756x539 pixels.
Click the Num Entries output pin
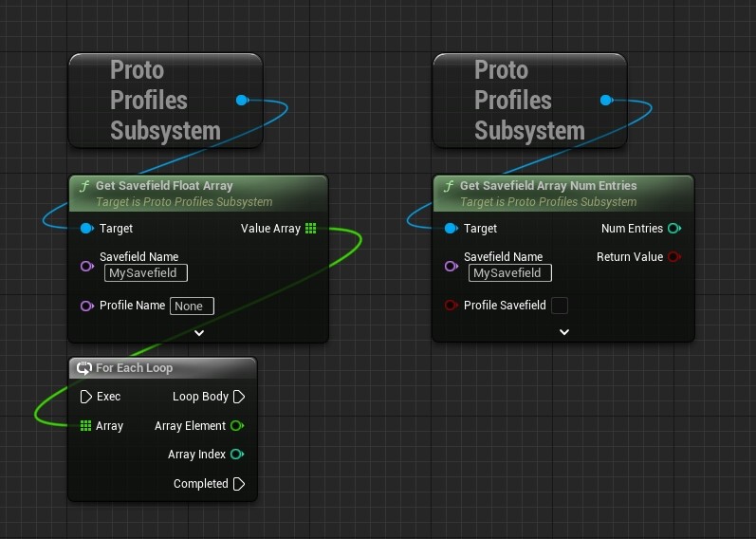pos(673,229)
